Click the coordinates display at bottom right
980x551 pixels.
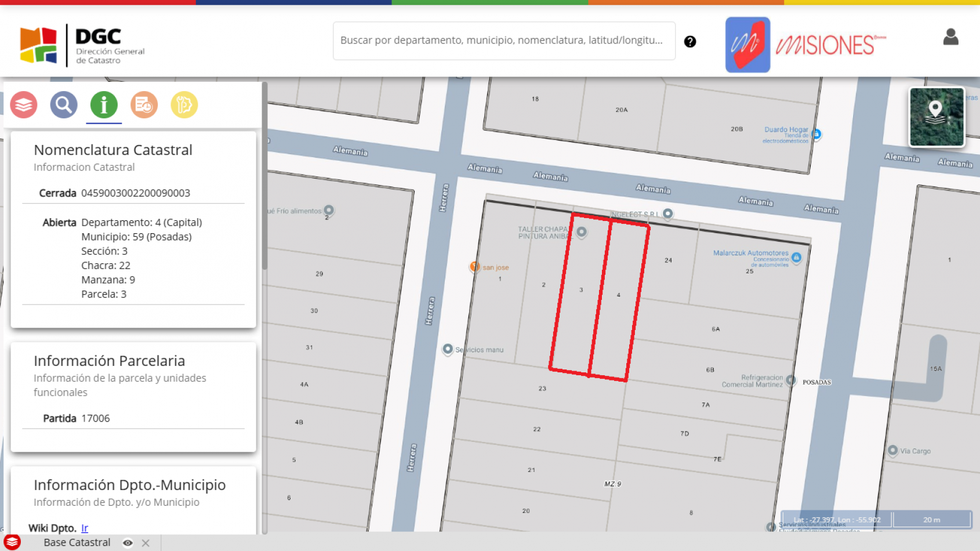pos(838,520)
